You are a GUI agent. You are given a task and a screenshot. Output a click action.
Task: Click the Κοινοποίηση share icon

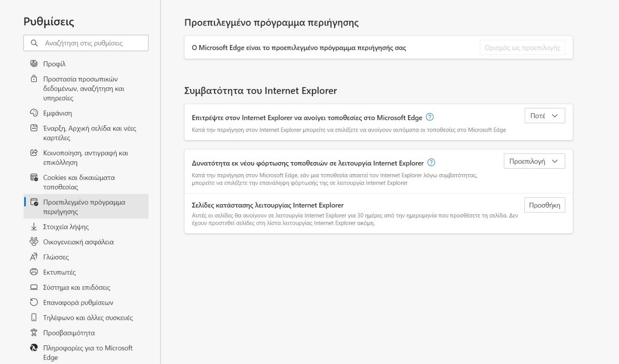(34, 153)
